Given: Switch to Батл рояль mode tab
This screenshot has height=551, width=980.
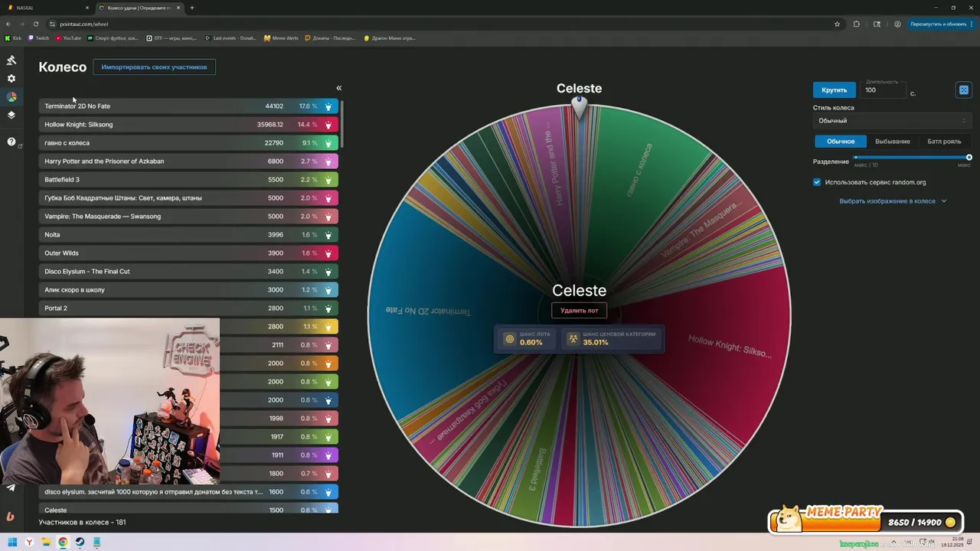Looking at the screenshot, I should (944, 142).
